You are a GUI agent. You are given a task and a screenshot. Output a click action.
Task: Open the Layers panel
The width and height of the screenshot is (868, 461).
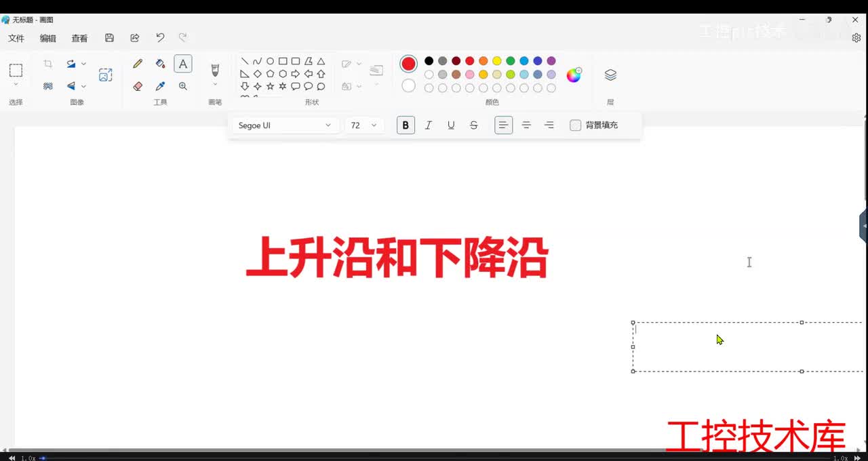[x=610, y=75]
